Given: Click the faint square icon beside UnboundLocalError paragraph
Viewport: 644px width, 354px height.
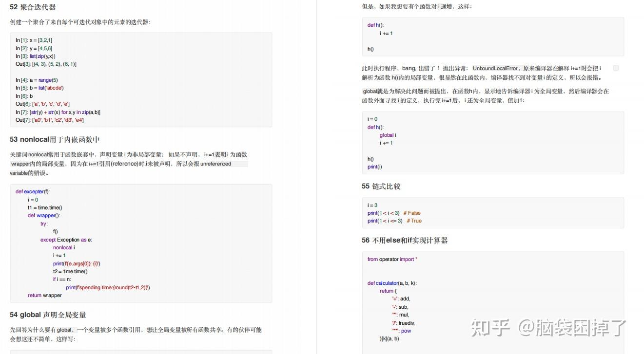Looking at the screenshot, I should point(616,68).
